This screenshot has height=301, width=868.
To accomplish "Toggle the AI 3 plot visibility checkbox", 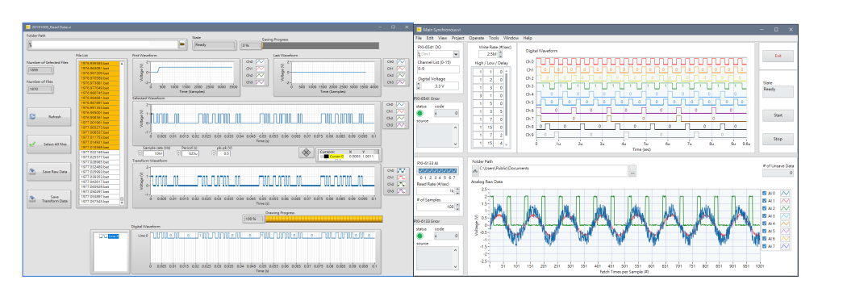I will pos(765,215).
